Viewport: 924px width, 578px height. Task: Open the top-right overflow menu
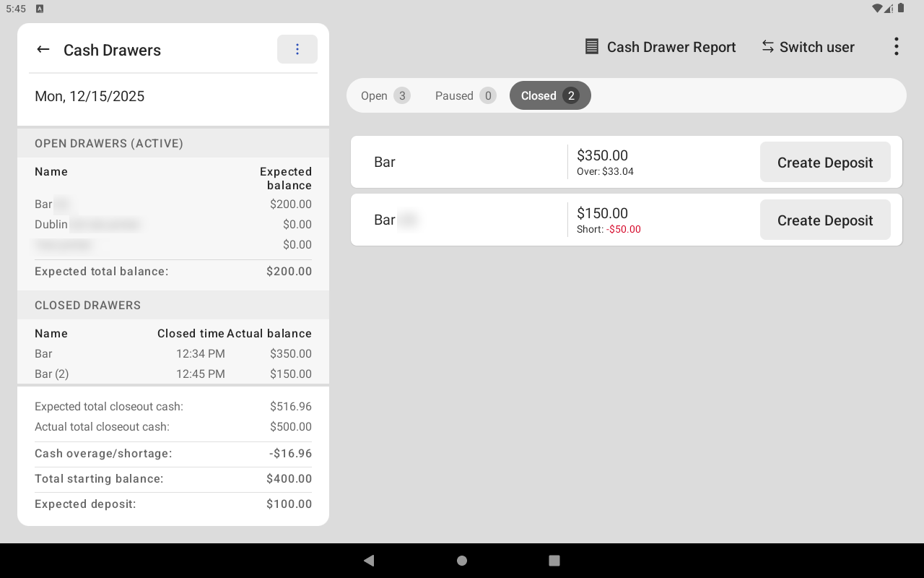pos(896,47)
